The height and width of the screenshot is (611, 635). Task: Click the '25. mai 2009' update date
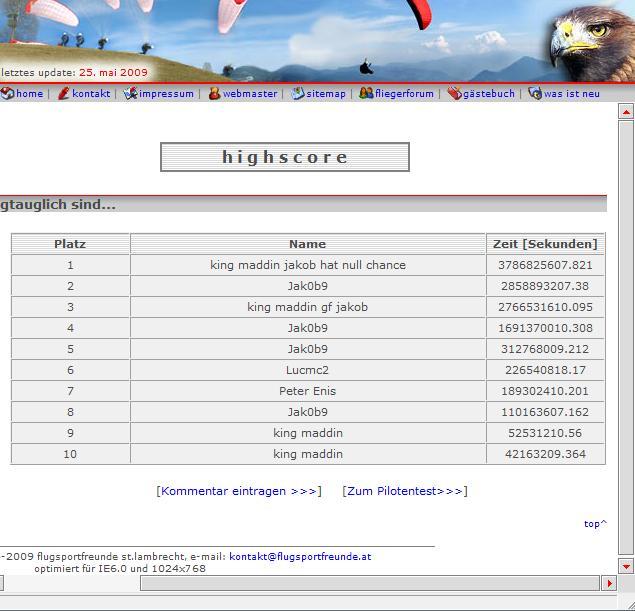113,72
